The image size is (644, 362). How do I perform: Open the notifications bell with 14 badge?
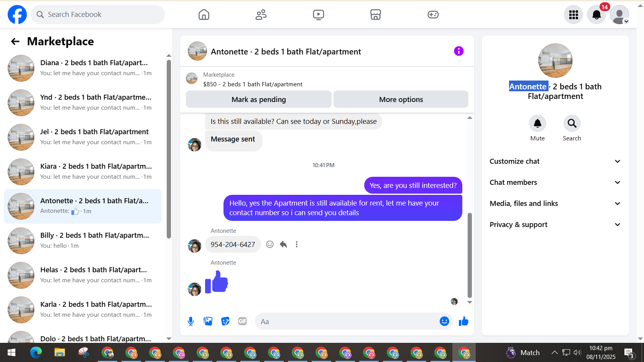(x=596, y=15)
